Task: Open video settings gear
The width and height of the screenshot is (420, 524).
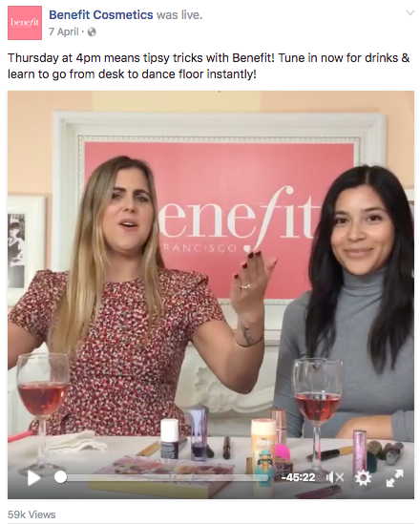Action: (363, 477)
